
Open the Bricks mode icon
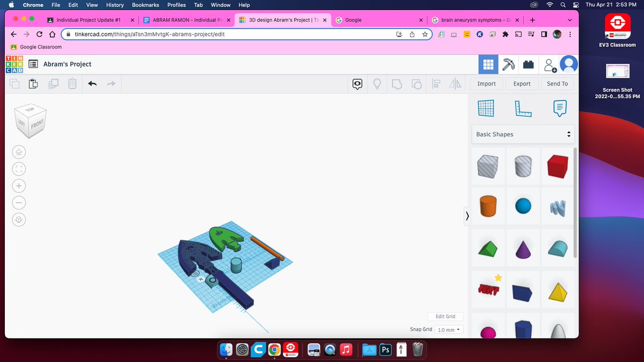(x=529, y=64)
